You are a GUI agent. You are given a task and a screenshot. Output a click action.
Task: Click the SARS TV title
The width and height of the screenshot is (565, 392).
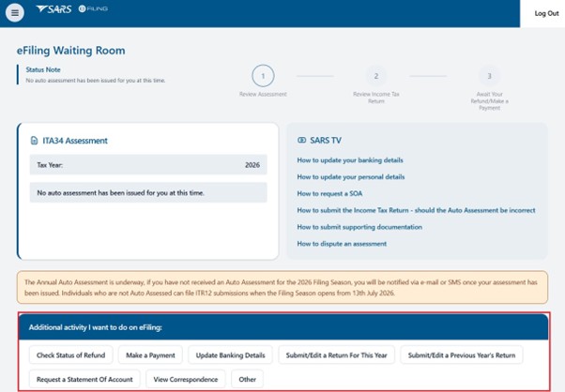pos(326,140)
